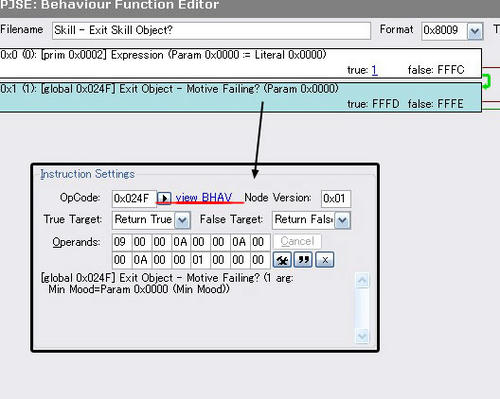500x399 pixels.
Task: Click the X button beside operands
Action: 325,260
